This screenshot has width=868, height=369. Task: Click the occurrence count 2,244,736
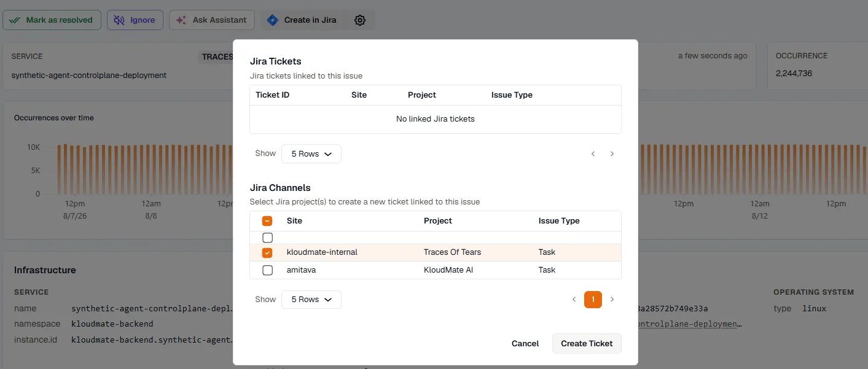(794, 73)
